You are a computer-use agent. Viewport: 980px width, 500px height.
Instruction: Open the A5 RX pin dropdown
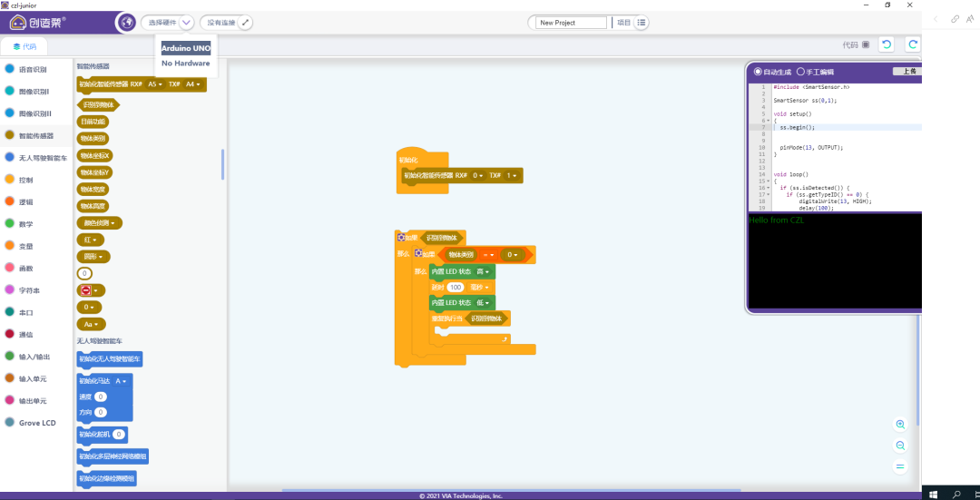pyautogui.click(x=155, y=84)
